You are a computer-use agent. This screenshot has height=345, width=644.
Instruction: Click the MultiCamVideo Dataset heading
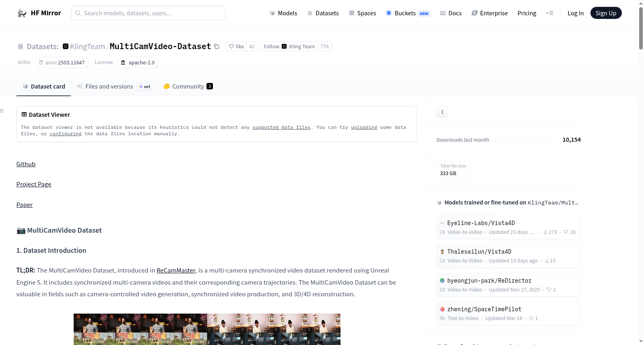point(59,230)
